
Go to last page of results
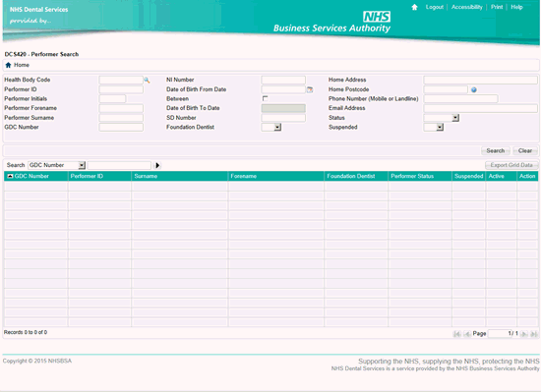tap(534, 334)
